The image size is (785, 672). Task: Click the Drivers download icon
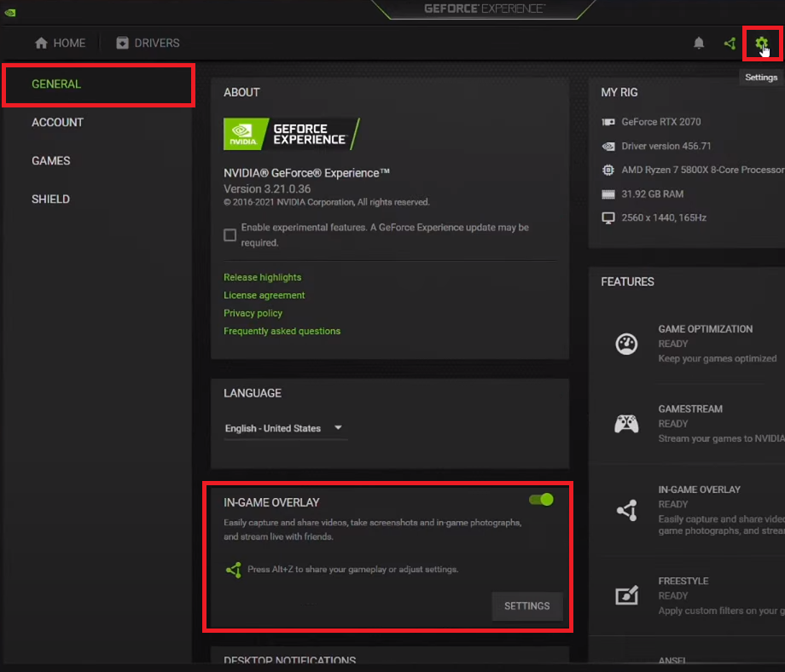tap(122, 43)
